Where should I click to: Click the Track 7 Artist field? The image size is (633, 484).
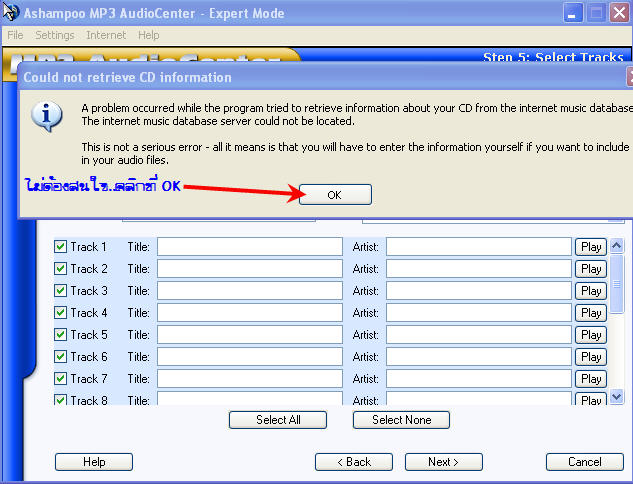pos(479,379)
